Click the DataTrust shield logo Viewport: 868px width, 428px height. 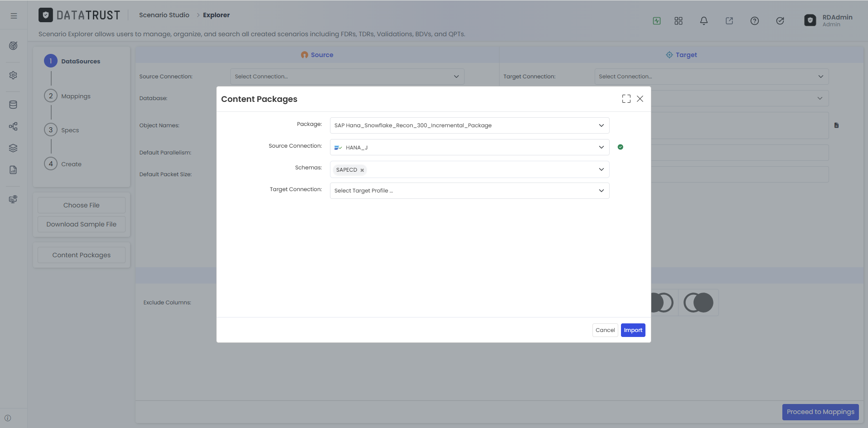pos(45,15)
